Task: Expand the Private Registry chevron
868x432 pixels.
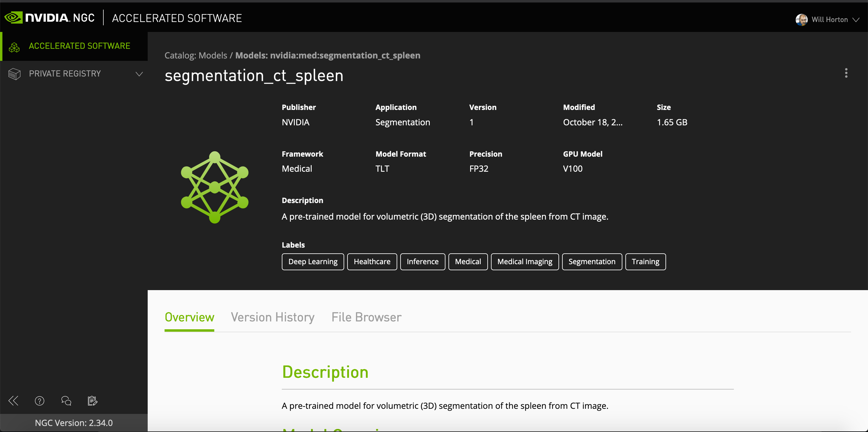Action: (139, 74)
